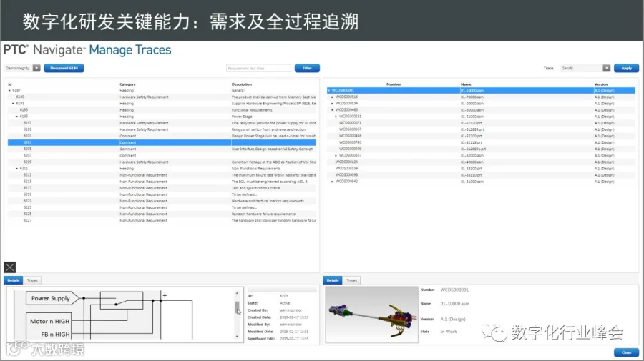The width and height of the screenshot is (644, 361).
Task: Collapse tree node 6191
Action: [13, 104]
